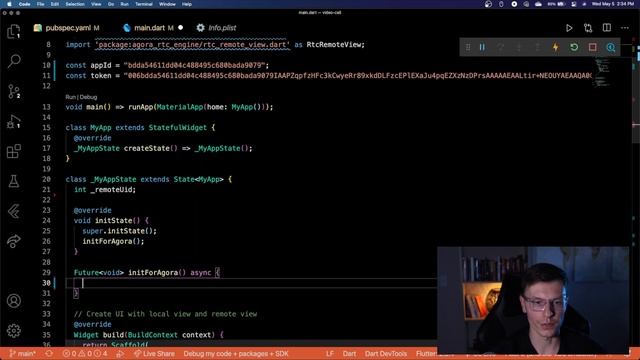The height and width of the screenshot is (360, 640).
Task: Open Dart DevTools from status bar
Action: click(x=386, y=353)
